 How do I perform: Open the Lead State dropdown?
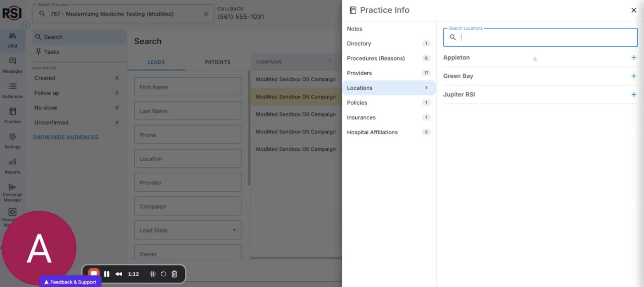point(188,230)
